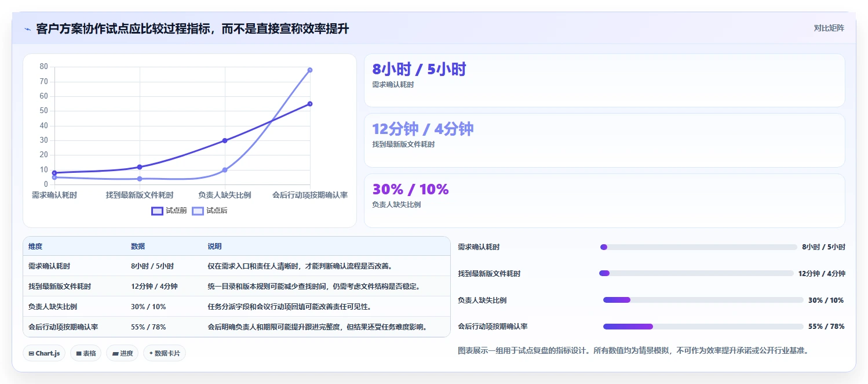Click table cell 55% / 78%
The image size is (868, 384).
(x=148, y=327)
